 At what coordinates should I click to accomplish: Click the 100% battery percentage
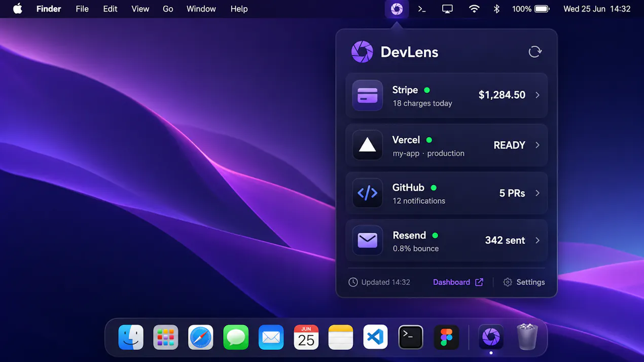(x=522, y=9)
